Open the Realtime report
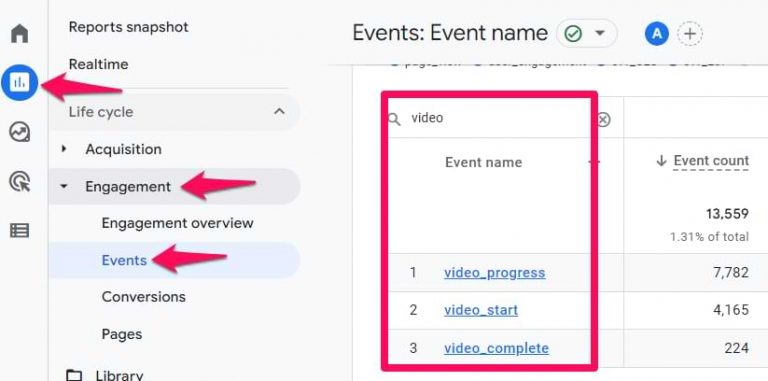 tap(98, 64)
